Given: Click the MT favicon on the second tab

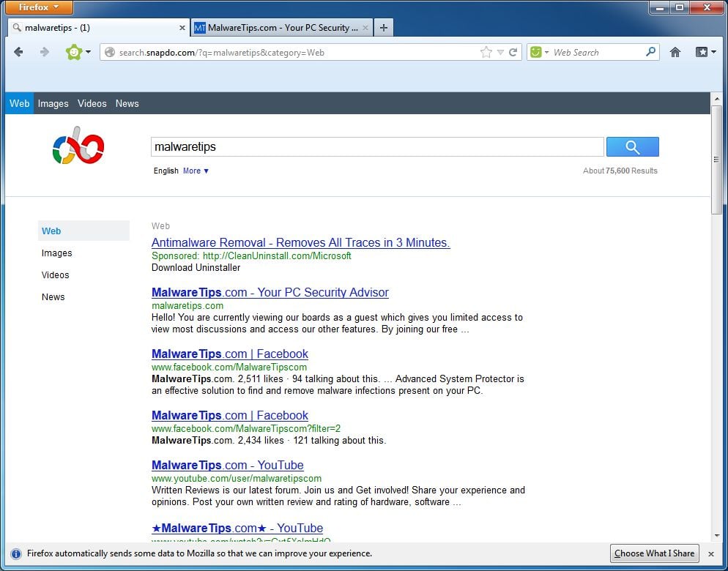Looking at the screenshot, I should tap(200, 28).
